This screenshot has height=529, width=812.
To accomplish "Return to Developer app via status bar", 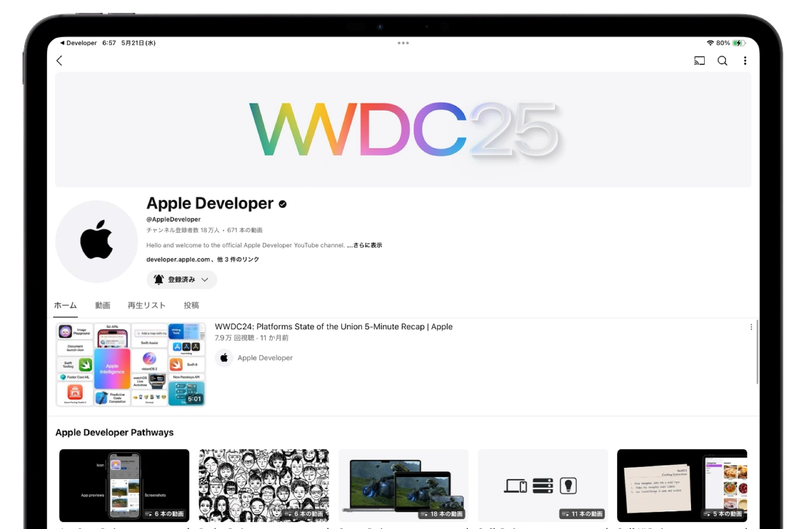I will tap(78, 43).
